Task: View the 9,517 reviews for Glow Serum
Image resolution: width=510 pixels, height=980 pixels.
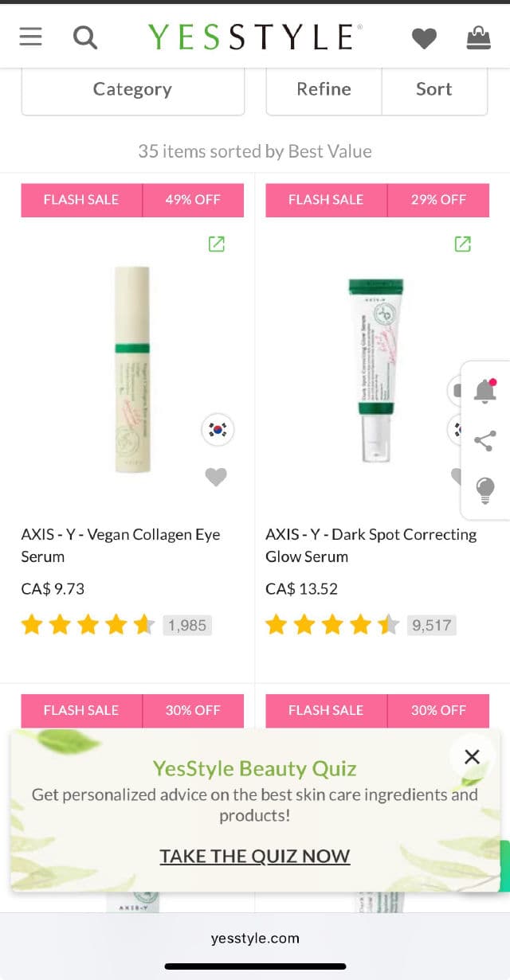Action: click(431, 625)
